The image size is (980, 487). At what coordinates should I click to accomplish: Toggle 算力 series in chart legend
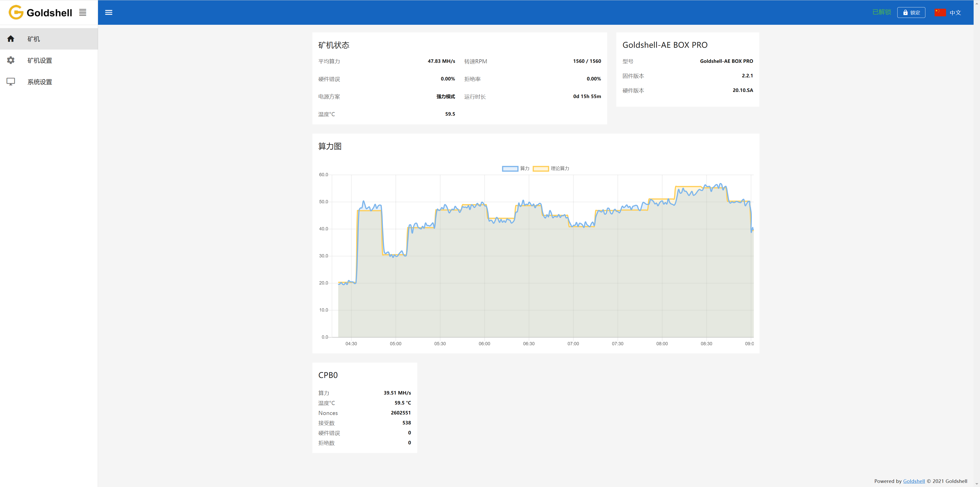coord(524,169)
